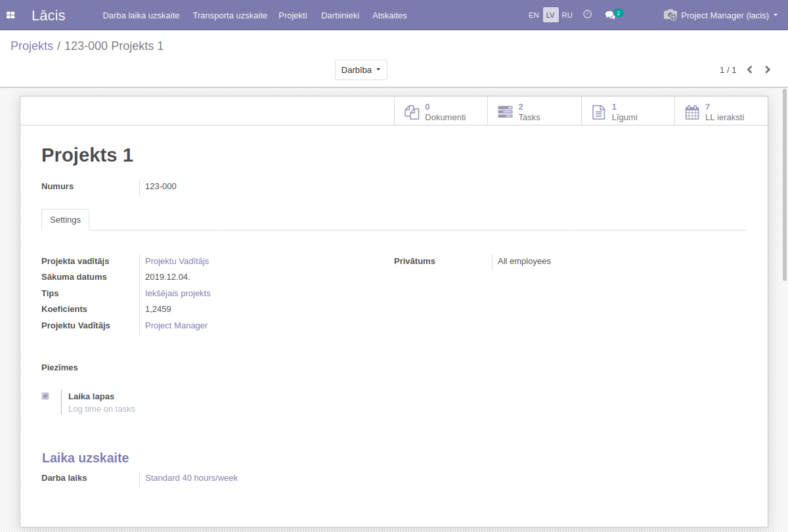Open the Atskaites menu
Viewport: 788px width, 532px height.
pos(389,15)
